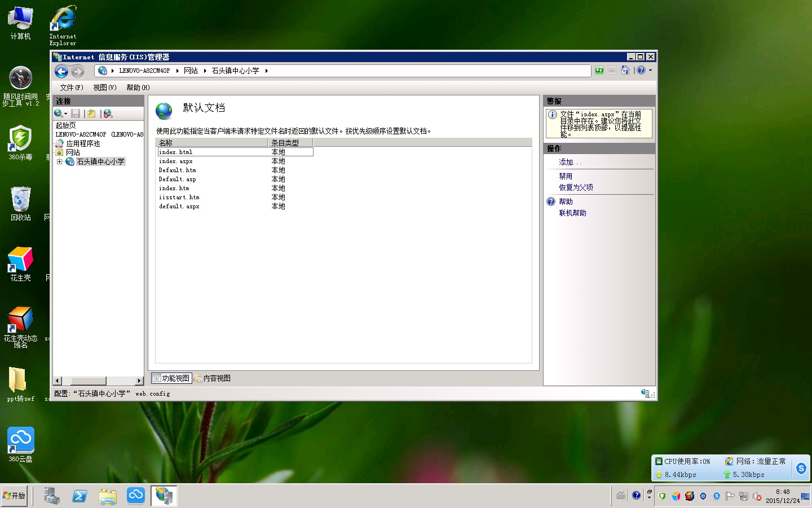Open the Create connection globe dropdown
The height and width of the screenshot is (508, 812).
[x=60, y=113]
